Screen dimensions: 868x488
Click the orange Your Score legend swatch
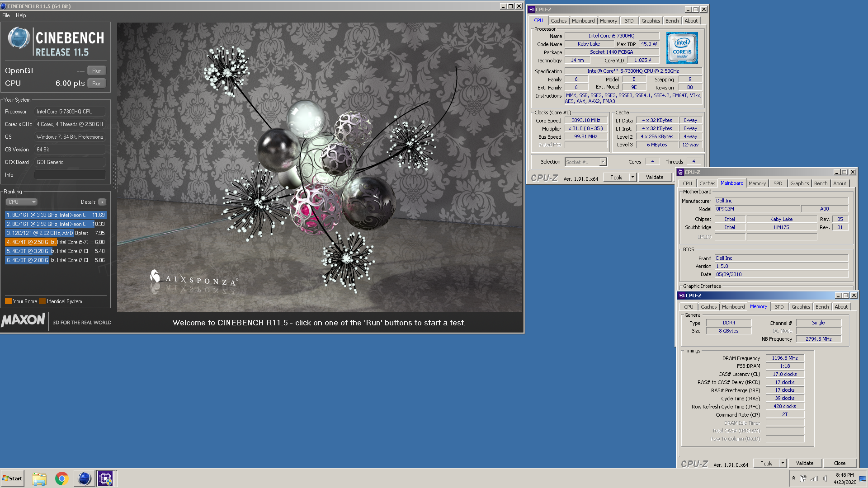pos(8,301)
